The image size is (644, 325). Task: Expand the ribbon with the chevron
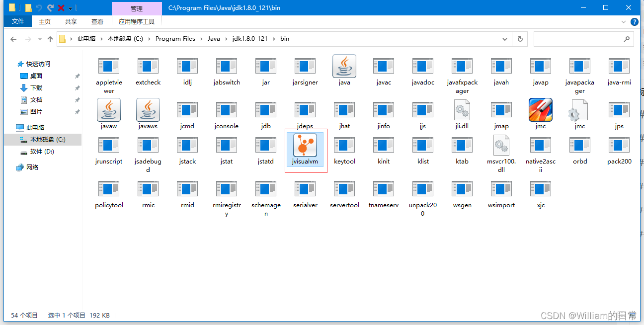tap(624, 22)
